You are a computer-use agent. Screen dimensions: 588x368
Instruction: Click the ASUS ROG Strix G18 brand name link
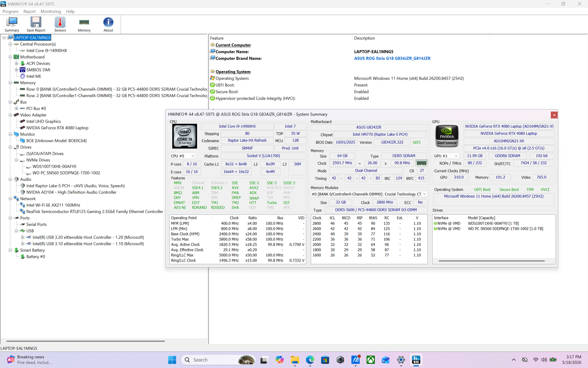tap(392, 59)
